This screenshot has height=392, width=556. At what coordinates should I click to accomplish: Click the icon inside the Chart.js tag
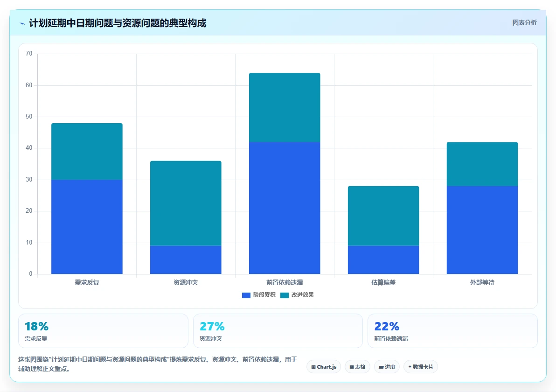point(313,367)
